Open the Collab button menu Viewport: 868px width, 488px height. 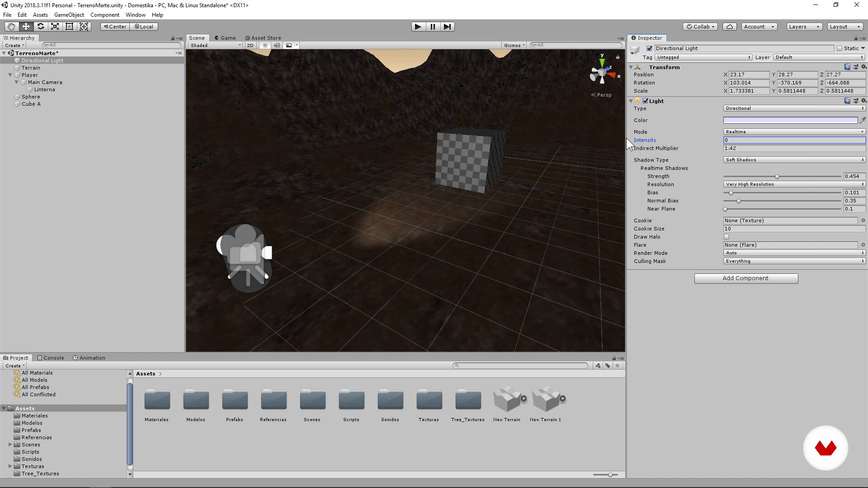coord(701,27)
